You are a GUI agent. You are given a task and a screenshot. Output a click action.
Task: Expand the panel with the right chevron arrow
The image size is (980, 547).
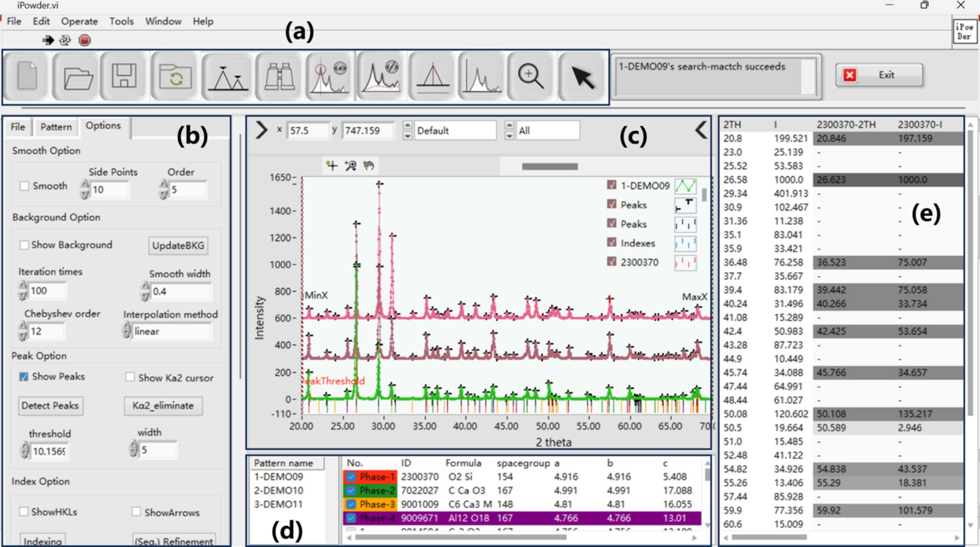262,130
